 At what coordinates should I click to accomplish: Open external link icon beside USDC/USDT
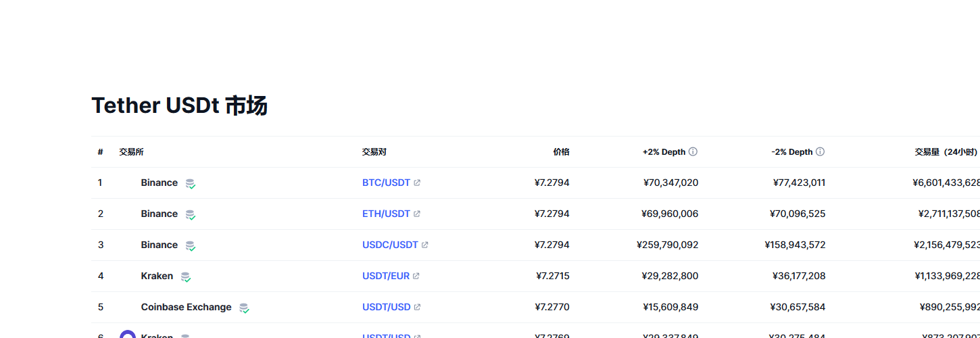425,245
